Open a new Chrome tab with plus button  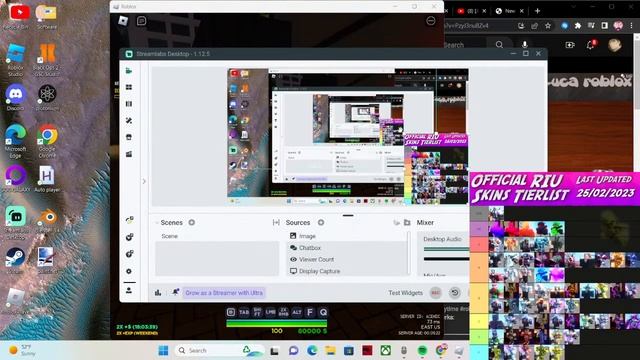tap(538, 11)
